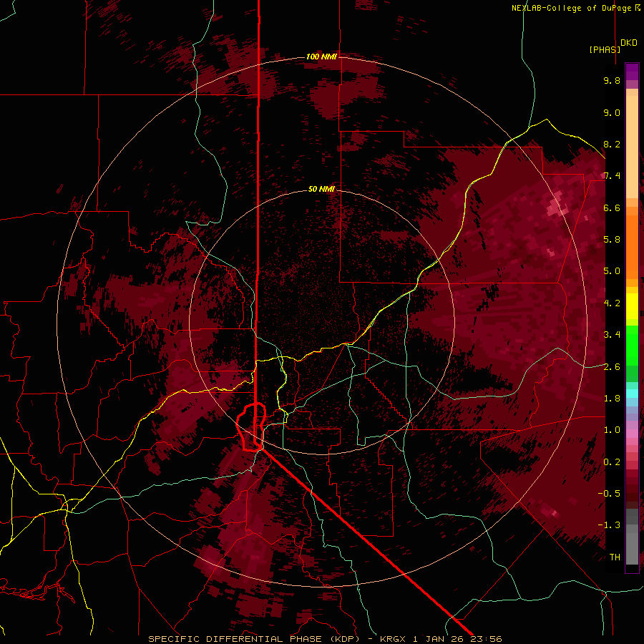Image resolution: width=644 pixels, height=644 pixels.
Task: Select the 50 NMI range ring label
Action: click(321, 189)
